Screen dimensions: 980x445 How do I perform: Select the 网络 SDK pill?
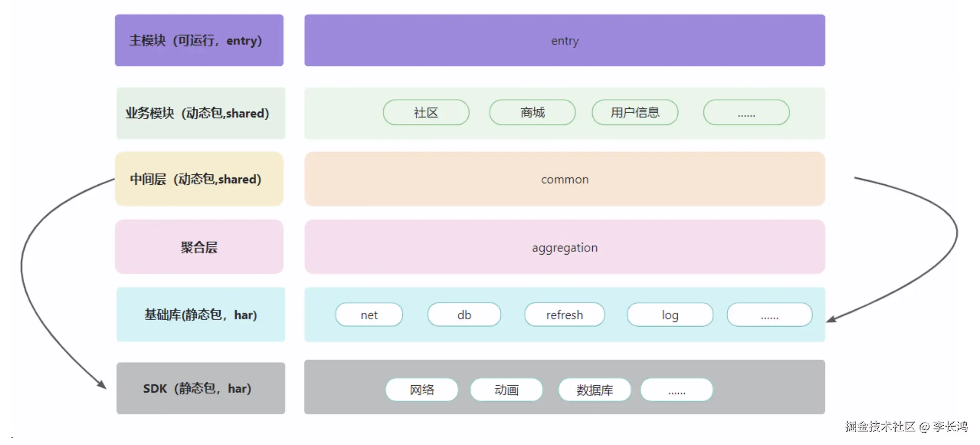click(422, 390)
